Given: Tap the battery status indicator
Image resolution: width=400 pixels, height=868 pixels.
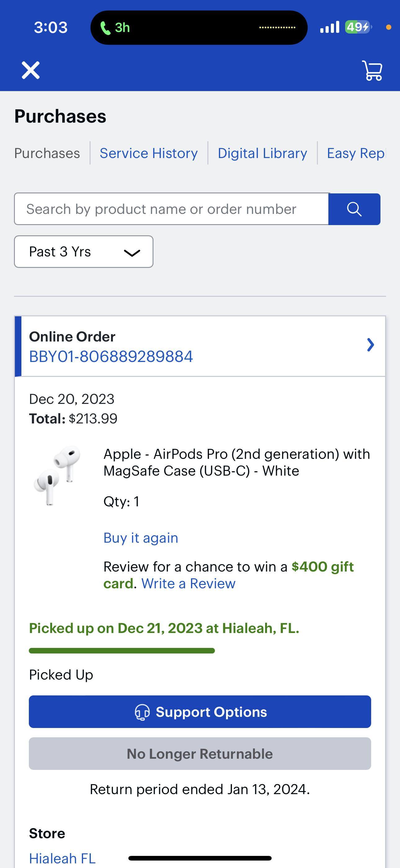Looking at the screenshot, I should 358,27.
